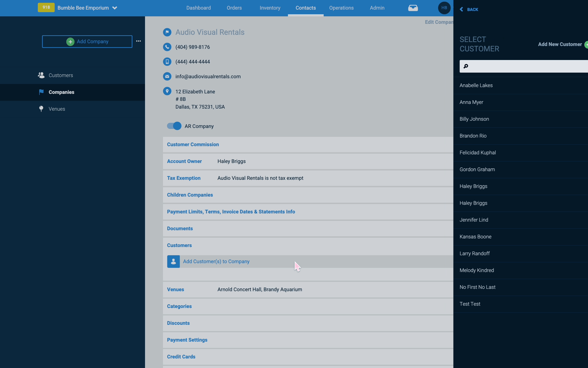
Task: Expand the Documents section
Action: (308, 229)
